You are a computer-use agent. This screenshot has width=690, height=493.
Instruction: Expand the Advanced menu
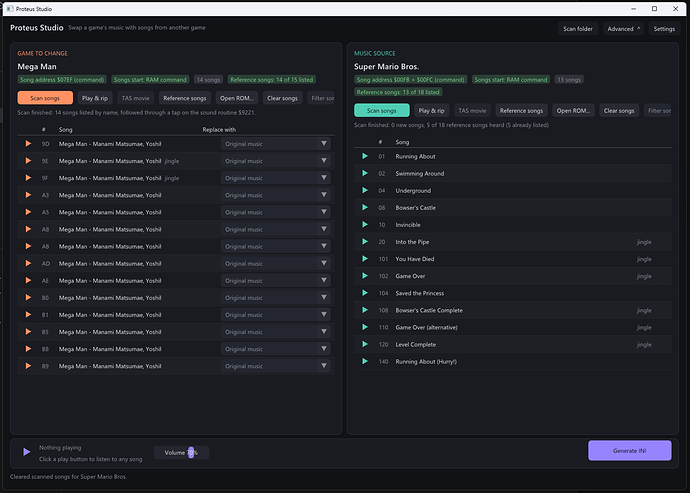click(x=623, y=29)
